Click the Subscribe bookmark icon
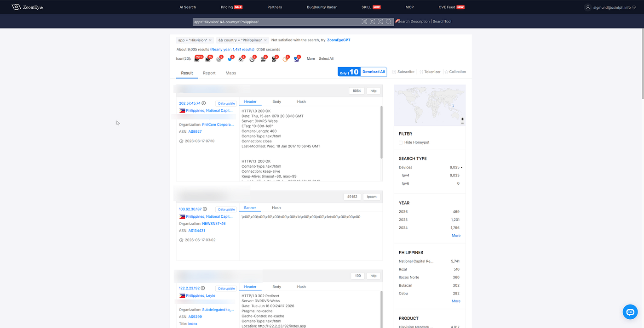The image size is (644, 328). point(394,72)
